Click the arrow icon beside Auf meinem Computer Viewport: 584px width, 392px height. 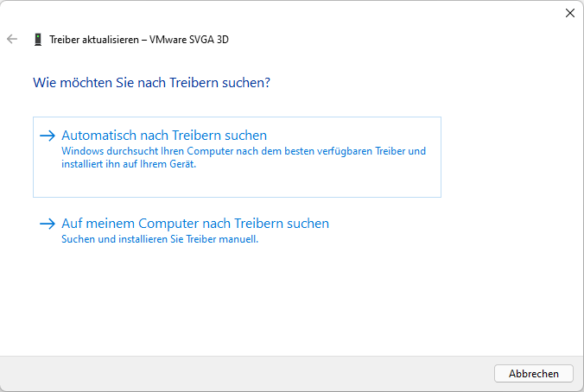48,224
